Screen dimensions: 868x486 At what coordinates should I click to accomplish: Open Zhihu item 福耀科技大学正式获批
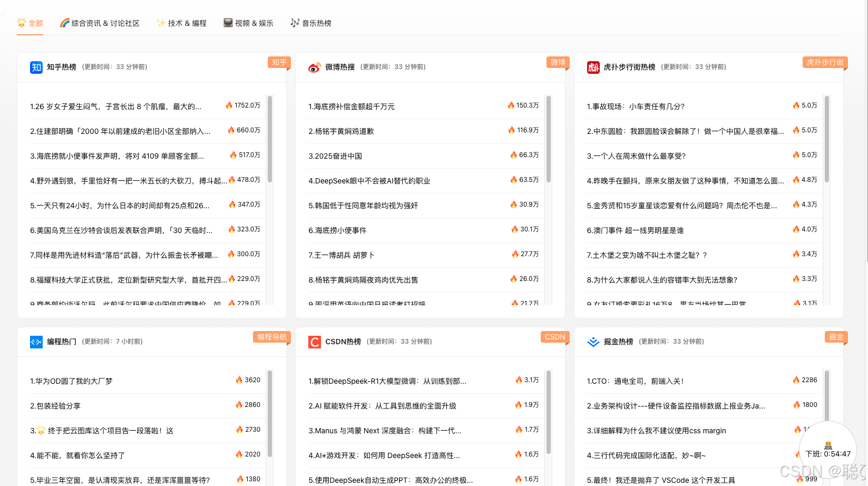[x=129, y=280]
